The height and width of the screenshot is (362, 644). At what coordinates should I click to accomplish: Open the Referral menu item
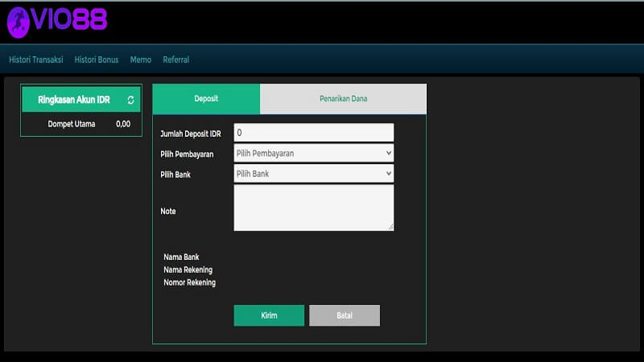(x=176, y=60)
